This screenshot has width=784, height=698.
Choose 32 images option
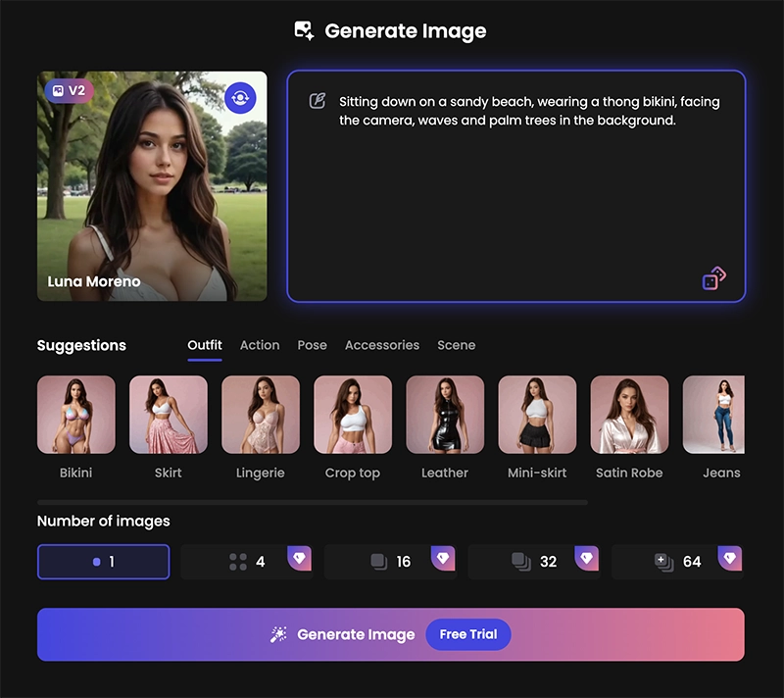[533, 562]
